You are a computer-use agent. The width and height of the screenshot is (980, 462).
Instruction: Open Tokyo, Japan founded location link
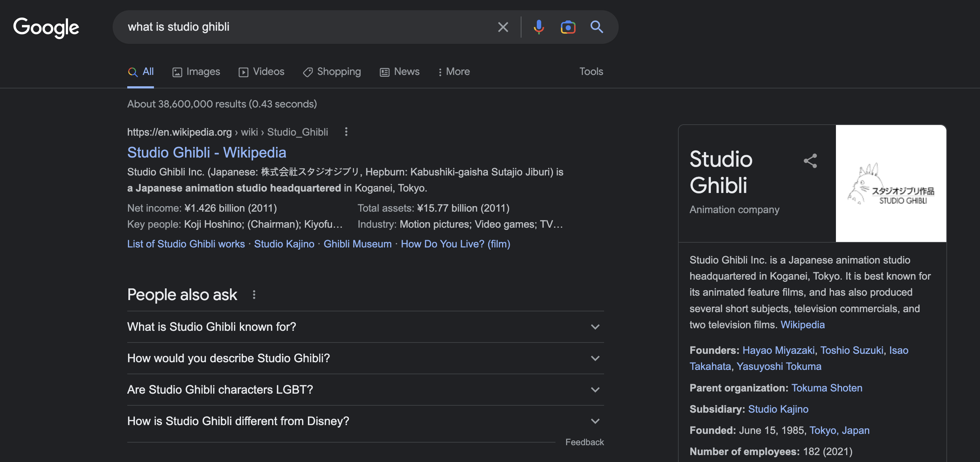(x=839, y=430)
